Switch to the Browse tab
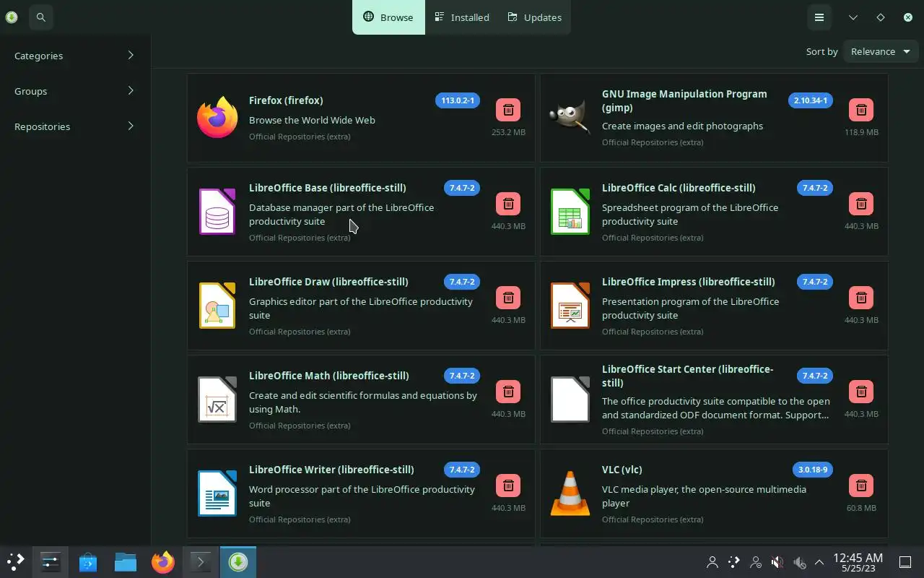Image resolution: width=924 pixels, height=578 pixels. tap(388, 17)
